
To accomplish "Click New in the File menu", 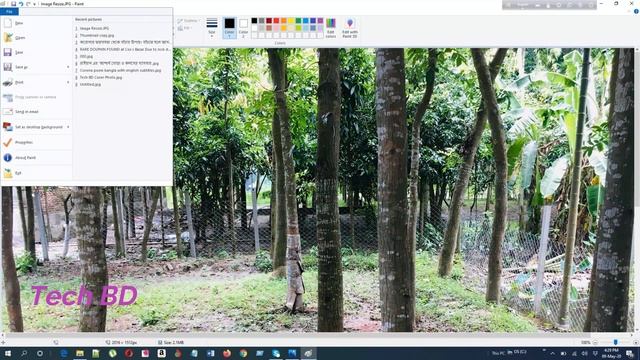I will coord(37,23).
